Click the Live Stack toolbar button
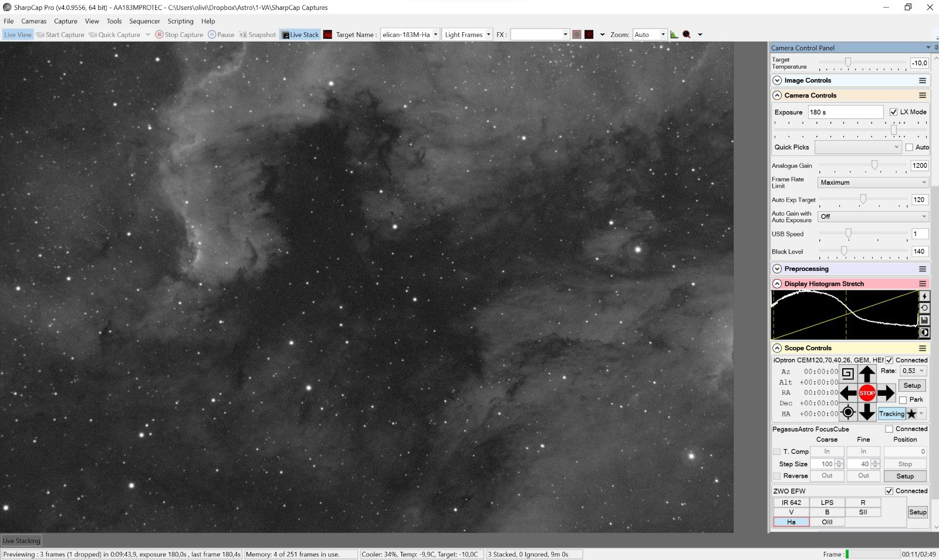The image size is (939, 560). (300, 35)
